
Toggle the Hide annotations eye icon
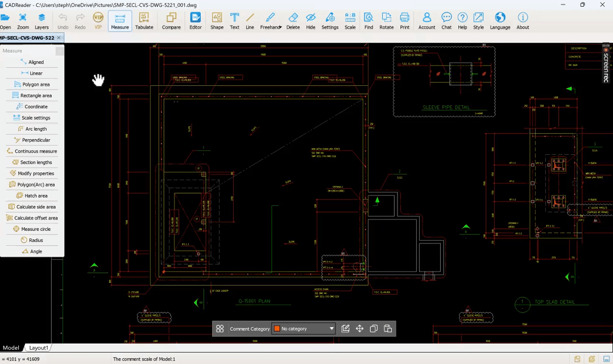[310, 21]
